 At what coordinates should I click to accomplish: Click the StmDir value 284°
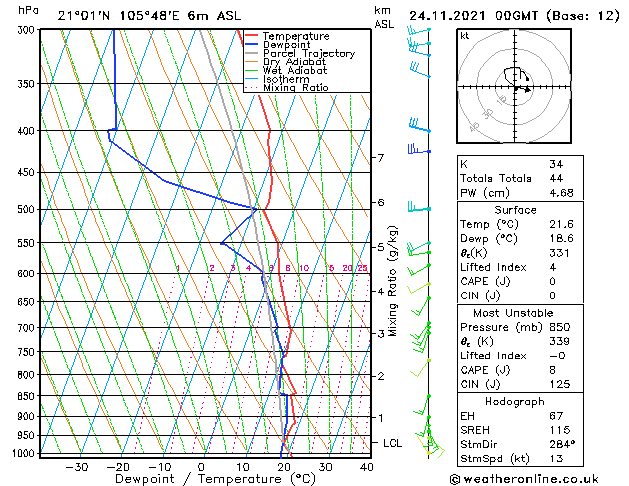[562, 445]
